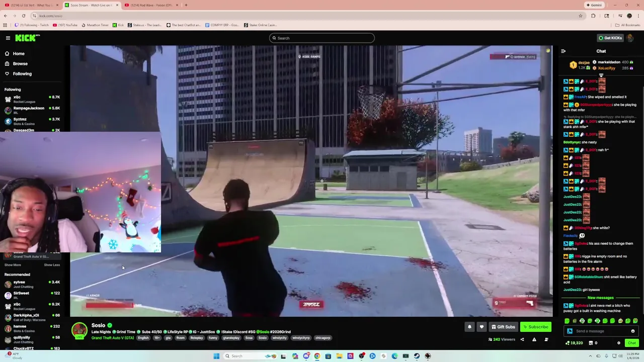Image resolution: width=644 pixels, height=362 pixels.
Task: Click the green Kick logo
Action: click(x=27, y=38)
